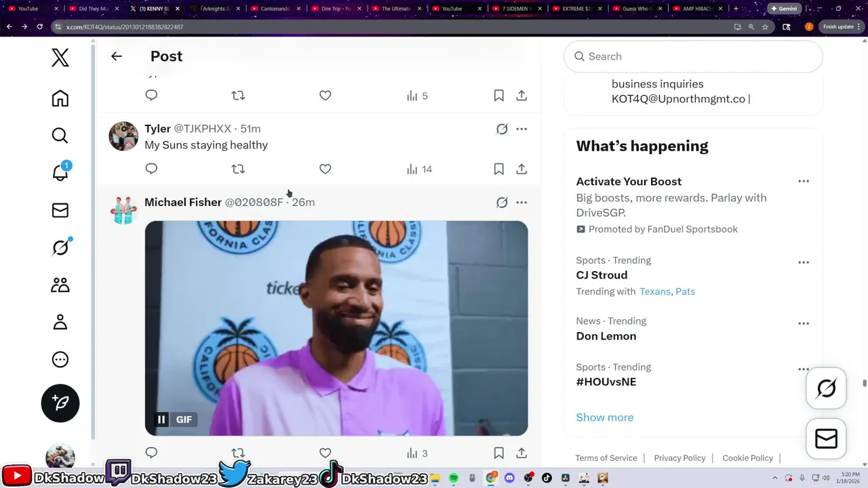Open options for Don Lemon trend
Image resolution: width=868 pixels, height=488 pixels.
[804, 323]
